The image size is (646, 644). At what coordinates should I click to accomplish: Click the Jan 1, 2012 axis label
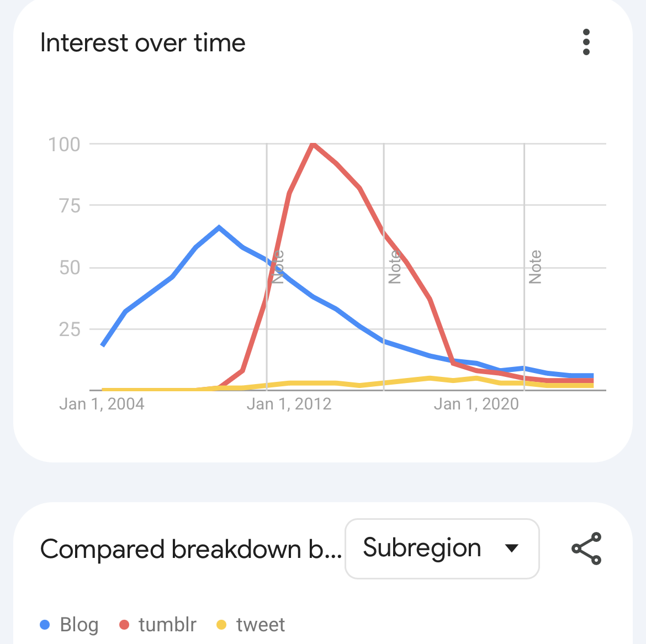click(289, 404)
